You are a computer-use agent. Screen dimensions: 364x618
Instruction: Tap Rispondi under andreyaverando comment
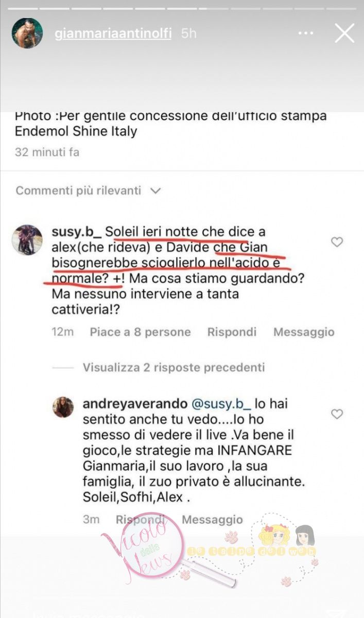tap(140, 520)
